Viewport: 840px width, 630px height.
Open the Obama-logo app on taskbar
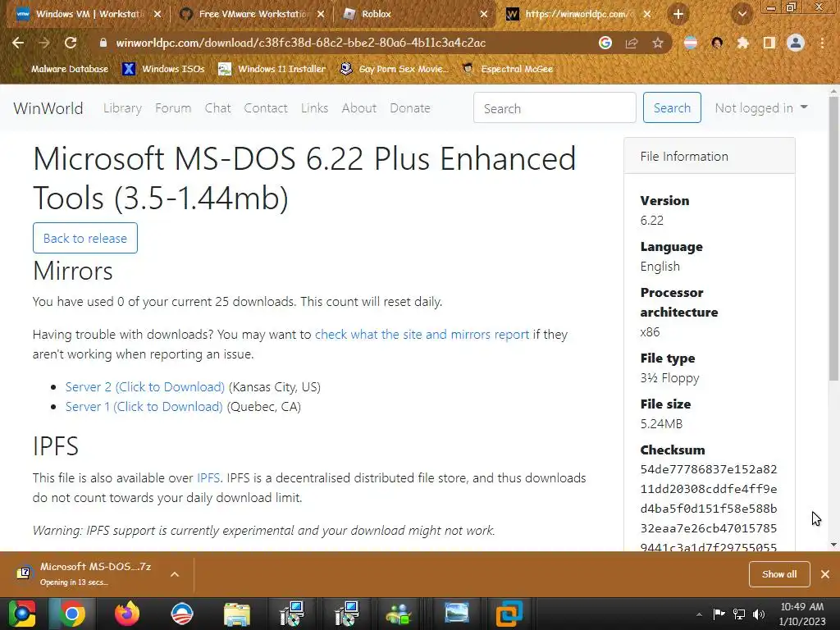(x=181, y=614)
